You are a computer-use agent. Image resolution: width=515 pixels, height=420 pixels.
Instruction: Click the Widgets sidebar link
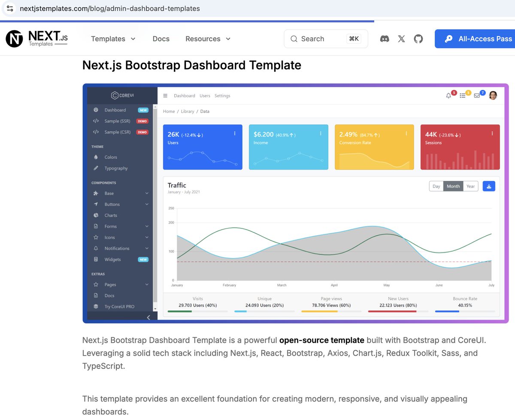coord(120,259)
